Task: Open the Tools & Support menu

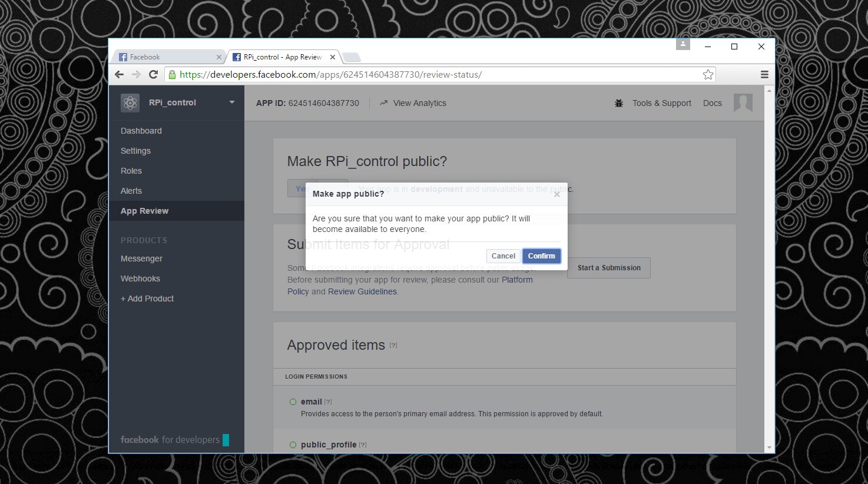Action: pyautogui.click(x=661, y=103)
